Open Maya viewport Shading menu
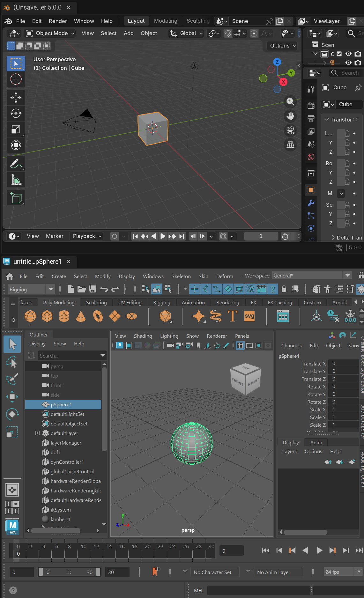This screenshot has height=598, width=364. 143,336
